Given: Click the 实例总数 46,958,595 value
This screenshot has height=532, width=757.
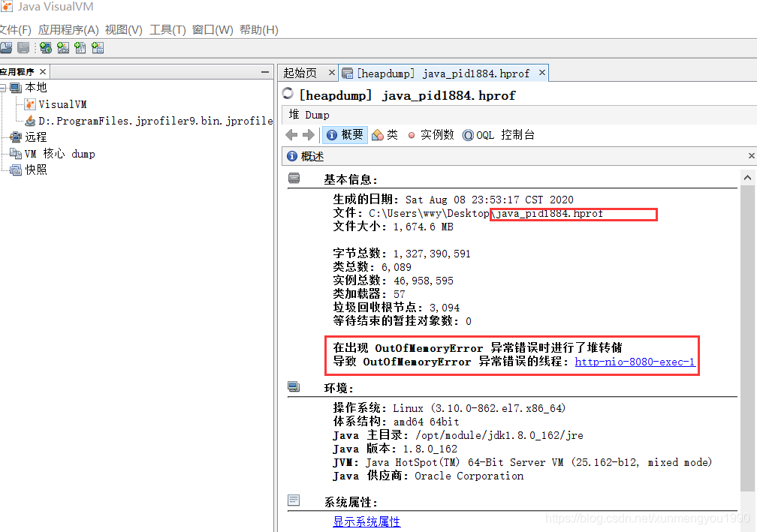Looking at the screenshot, I should pos(424,281).
